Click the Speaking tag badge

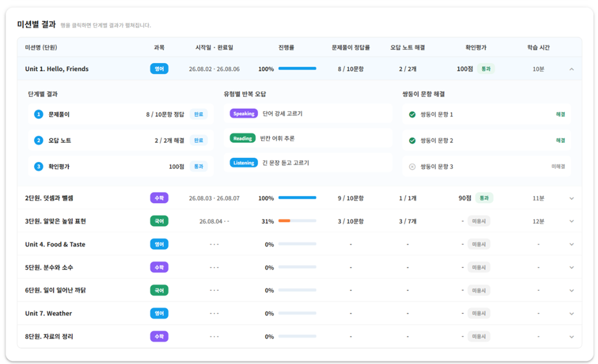coord(244,114)
